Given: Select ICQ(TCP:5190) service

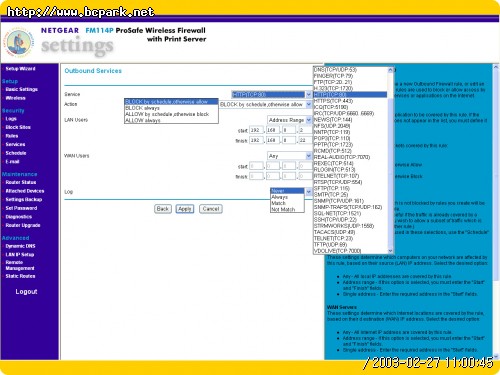Looking at the screenshot, I should click(350, 107).
